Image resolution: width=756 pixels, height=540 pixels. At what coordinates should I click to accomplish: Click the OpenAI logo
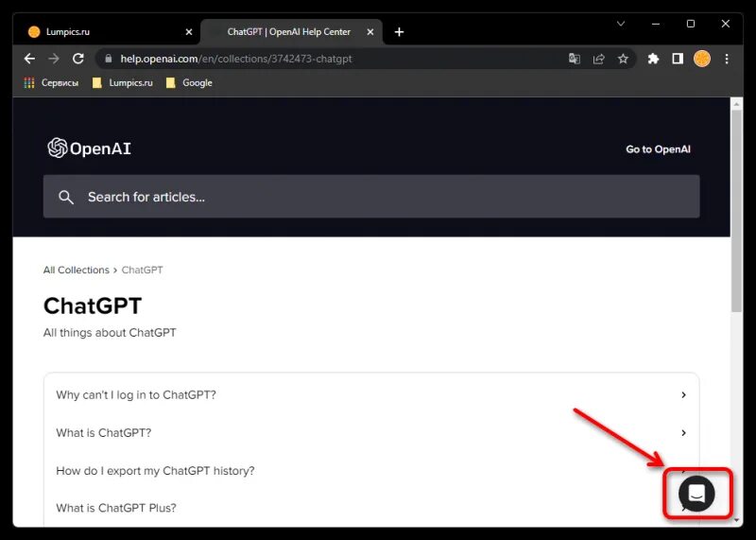(89, 148)
